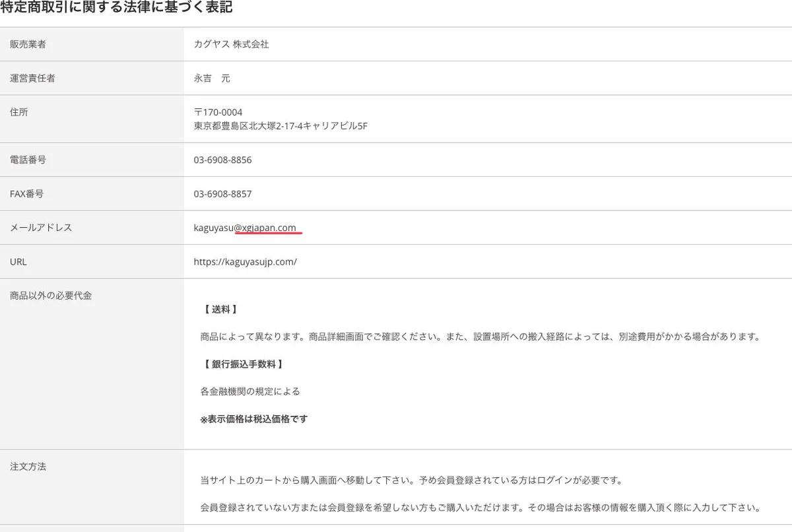792x532 pixels.
Task: Click the fax number 03-6908-8857
Action: (x=222, y=194)
